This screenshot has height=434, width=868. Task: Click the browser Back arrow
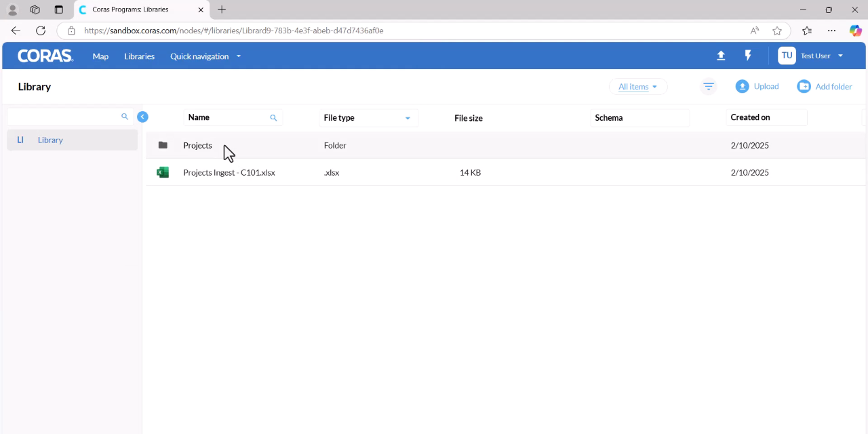[x=16, y=31]
